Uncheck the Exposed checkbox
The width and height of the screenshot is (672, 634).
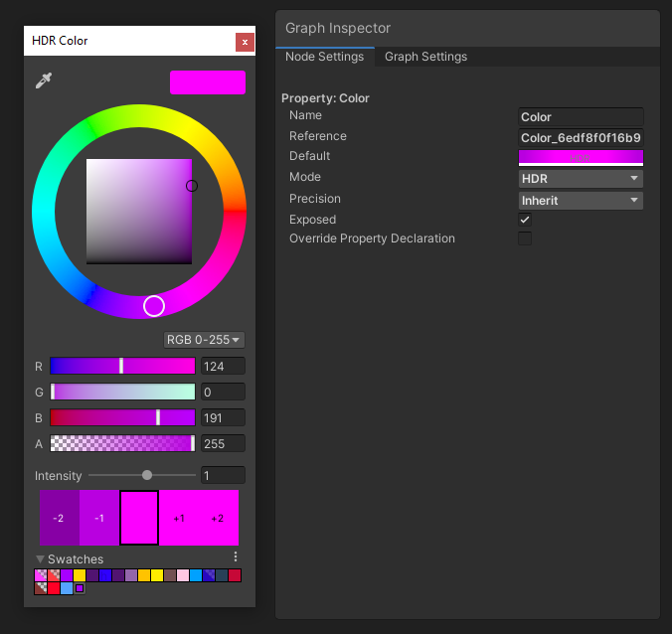click(525, 220)
